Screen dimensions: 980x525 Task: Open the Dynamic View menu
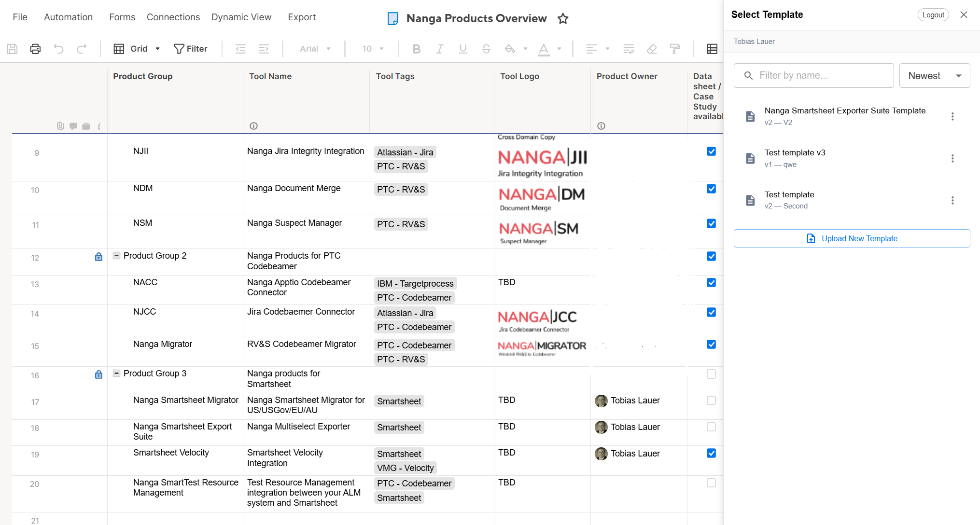241,17
